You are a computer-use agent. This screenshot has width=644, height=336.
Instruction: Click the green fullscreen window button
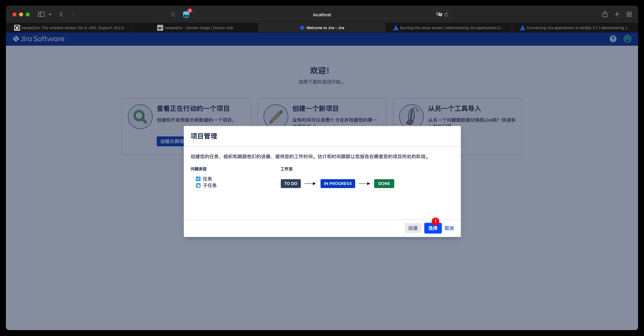tap(28, 14)
